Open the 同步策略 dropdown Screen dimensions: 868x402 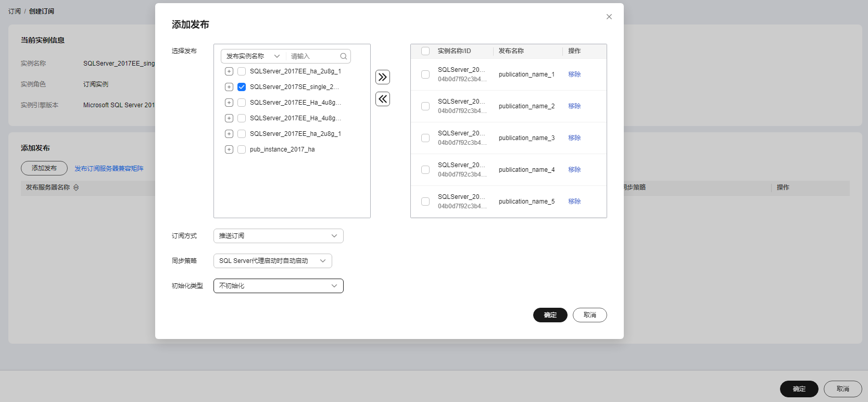coord(273,261)
